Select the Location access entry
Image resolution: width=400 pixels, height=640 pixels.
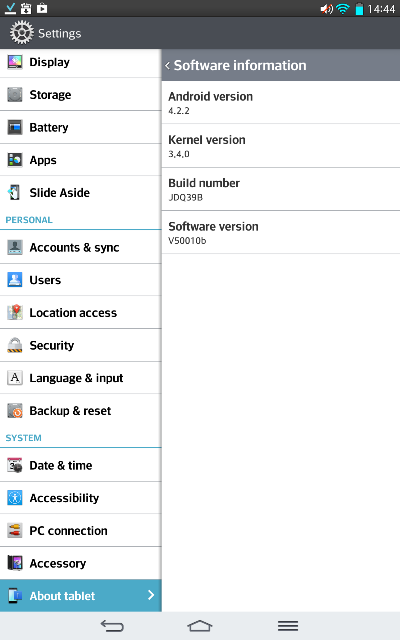point(81,313)
